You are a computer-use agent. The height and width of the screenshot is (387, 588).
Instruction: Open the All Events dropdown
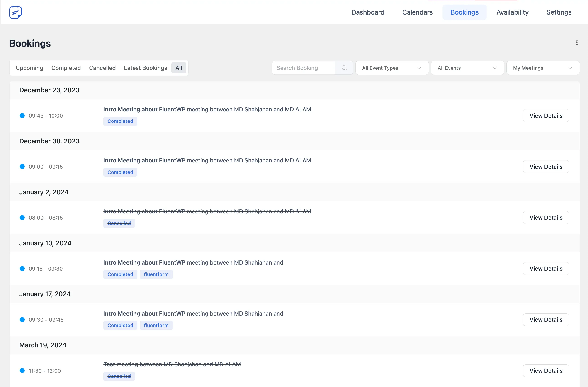[467, 68]
